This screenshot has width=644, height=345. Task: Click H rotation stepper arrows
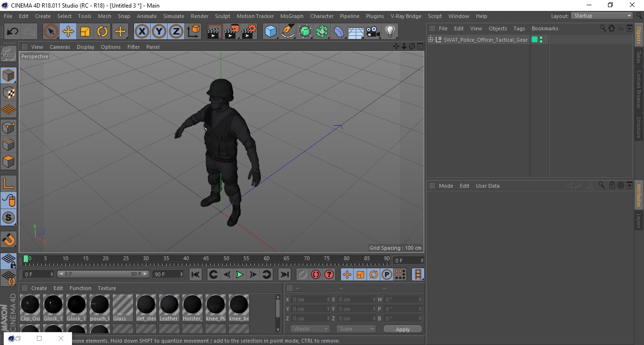coord(420,300)
